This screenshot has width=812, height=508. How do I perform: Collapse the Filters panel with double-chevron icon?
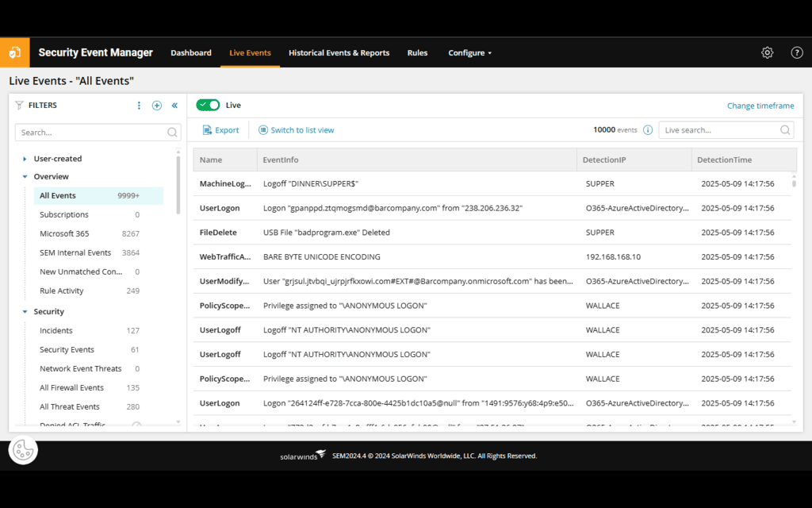tap(174, 105)
